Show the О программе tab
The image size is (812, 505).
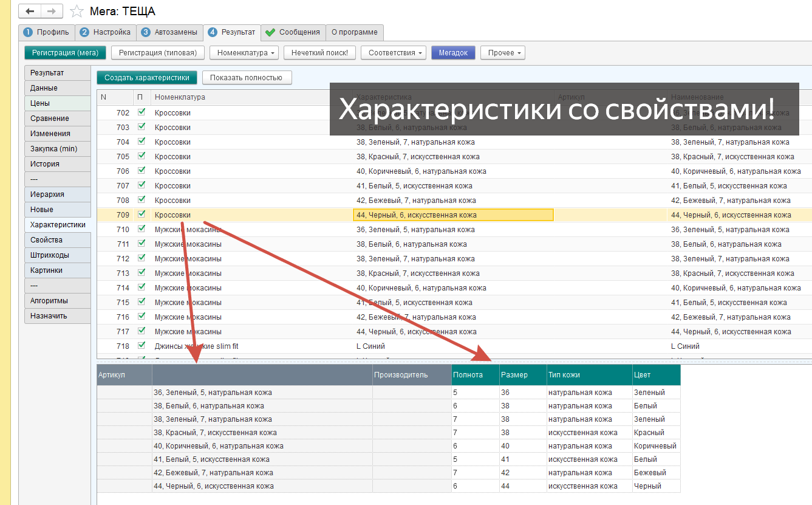pos(355,32)
